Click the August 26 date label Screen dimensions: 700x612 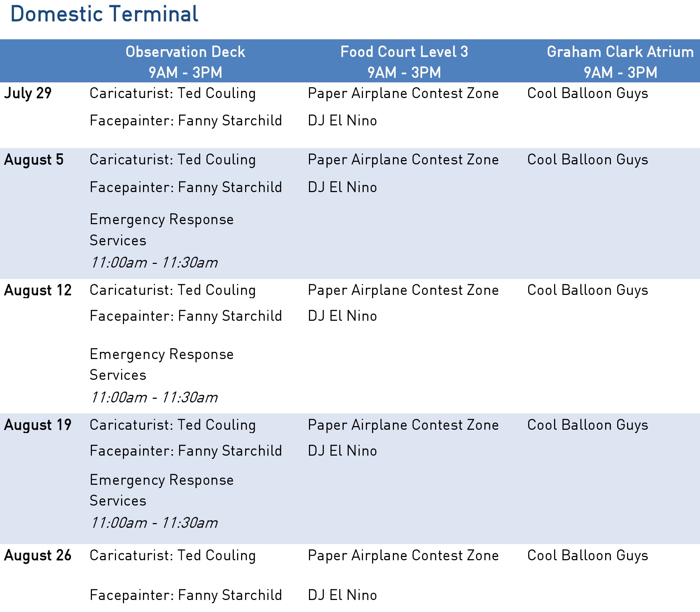coord(38,556)
